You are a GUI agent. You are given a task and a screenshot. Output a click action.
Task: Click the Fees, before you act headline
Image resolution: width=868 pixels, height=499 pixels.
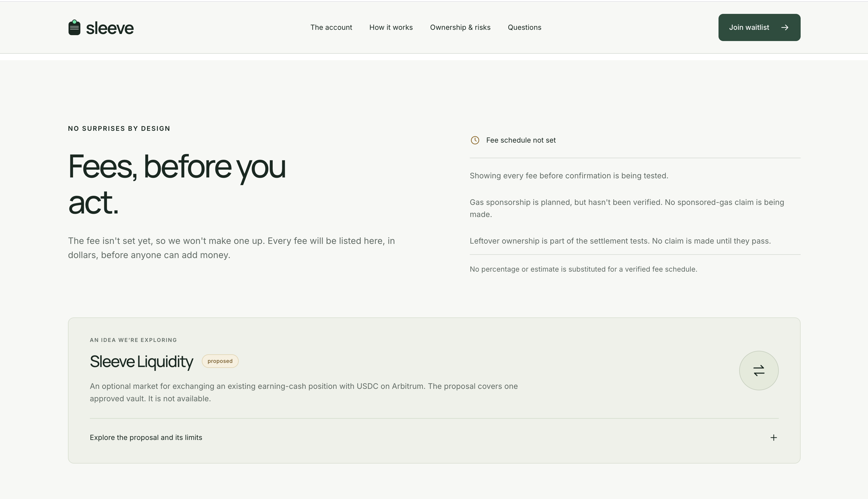click(177, 184)
